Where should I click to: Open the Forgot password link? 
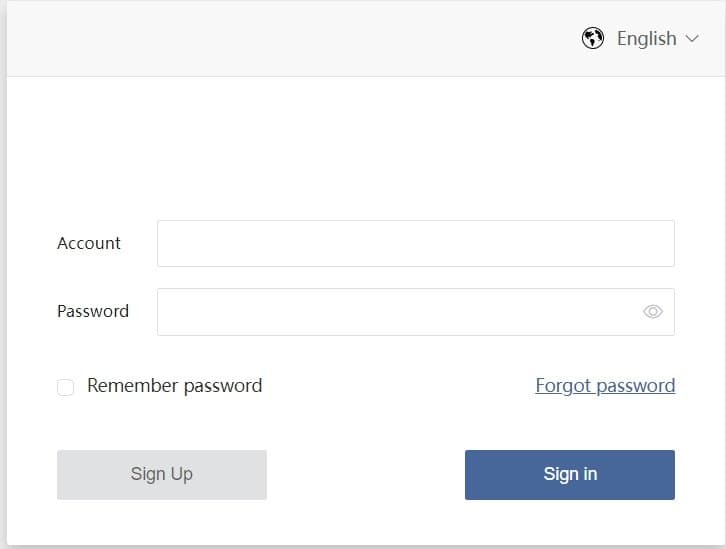pyautogui.click(x=605, y=386)
